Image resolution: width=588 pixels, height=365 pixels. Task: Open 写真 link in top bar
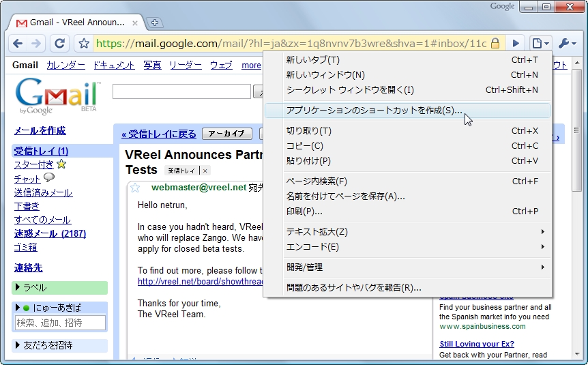(x=152, y=65)
